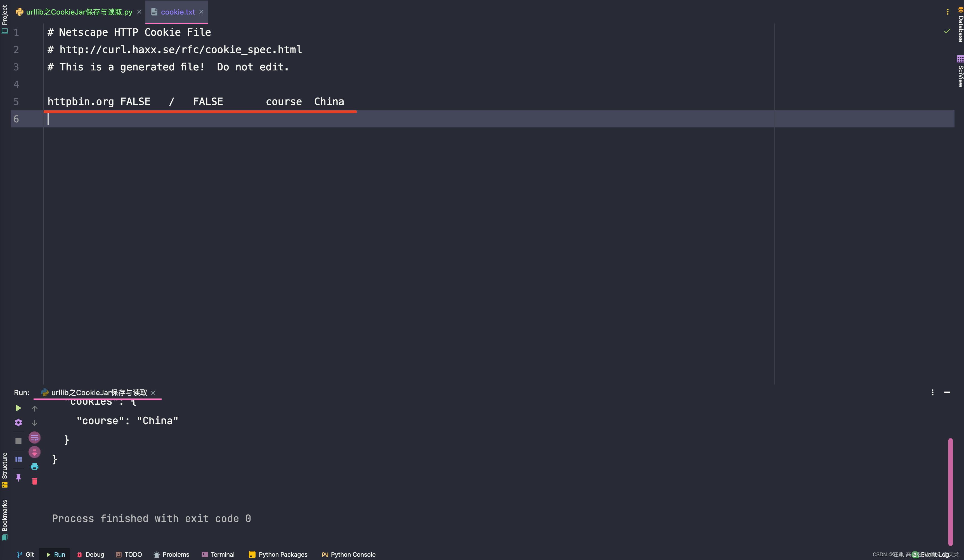Click the restore layout icon in Run panel
The image size is (964, 560).
(18, 459)
